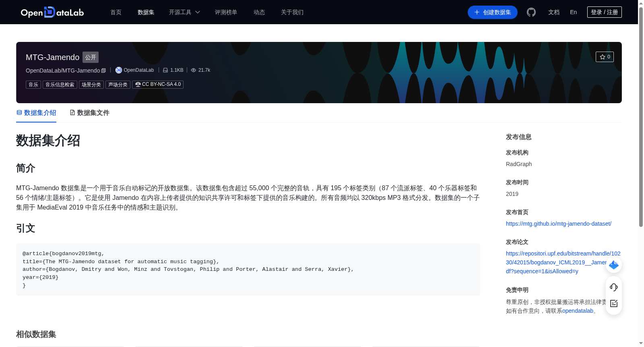Screen dimensions: 644x347
Task: Switch to the 数据集介绍 tab
Action: tap(36, 113)
